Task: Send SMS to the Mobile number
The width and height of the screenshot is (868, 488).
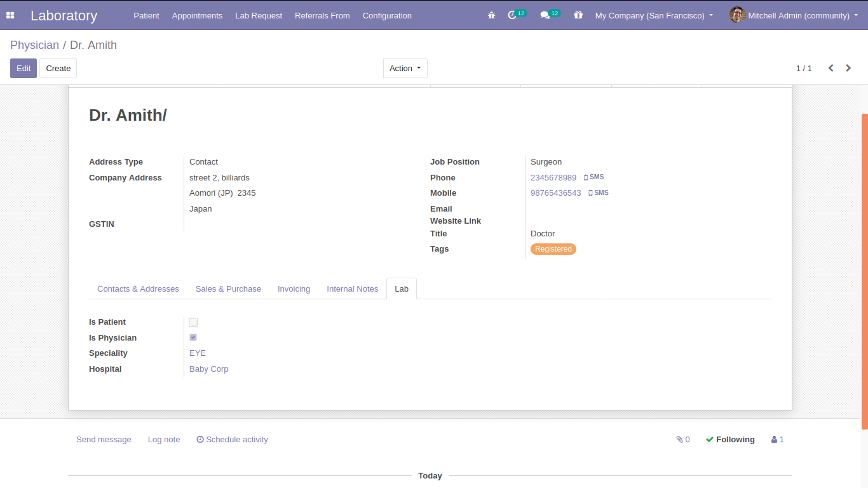Action: point(599,193)
